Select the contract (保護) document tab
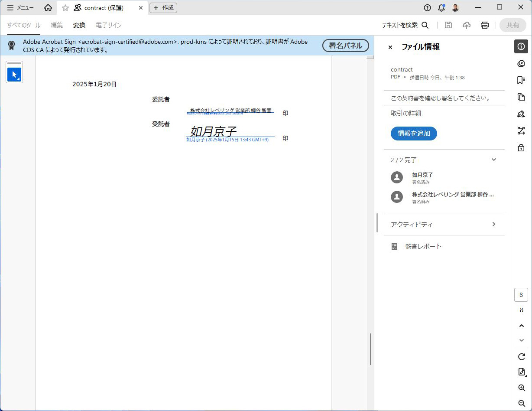Viewport: 532px width, 411px height. click(x=102, y=8)
